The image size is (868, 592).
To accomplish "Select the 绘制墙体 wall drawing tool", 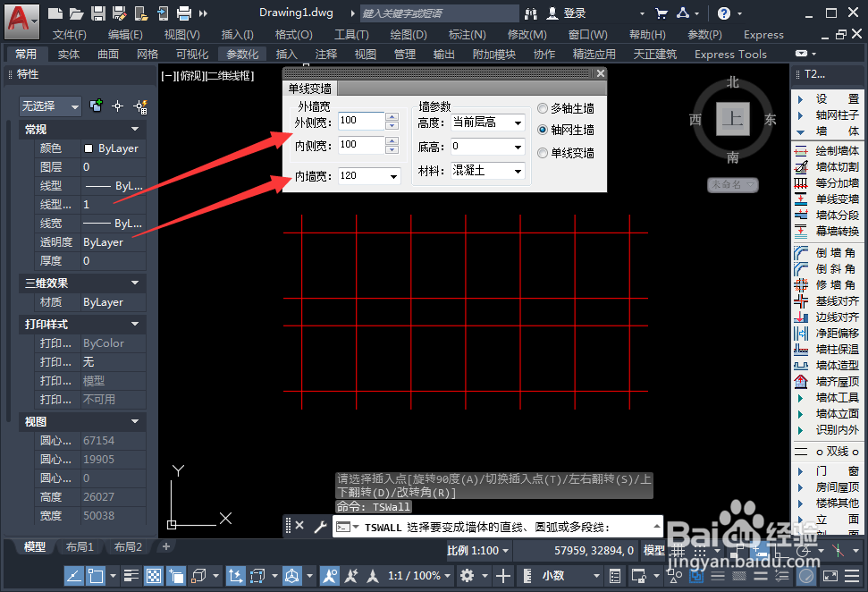I will [836, 152].
